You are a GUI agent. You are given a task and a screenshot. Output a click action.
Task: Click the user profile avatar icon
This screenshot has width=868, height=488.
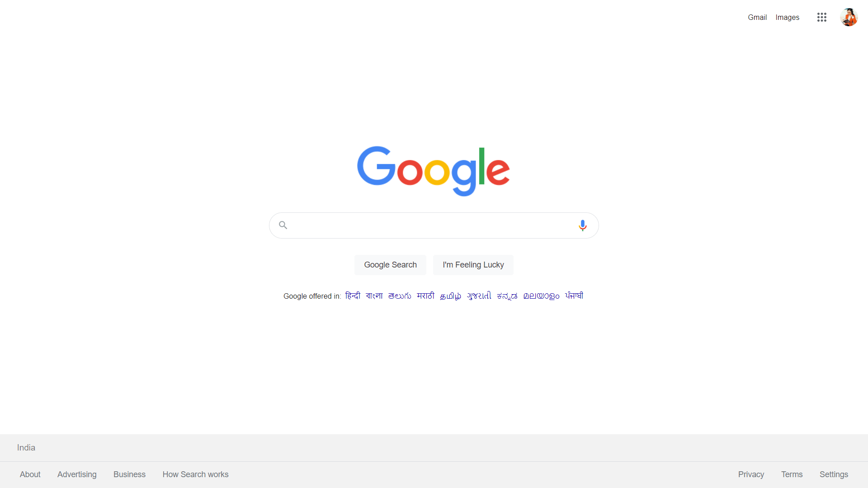(849, 17)
